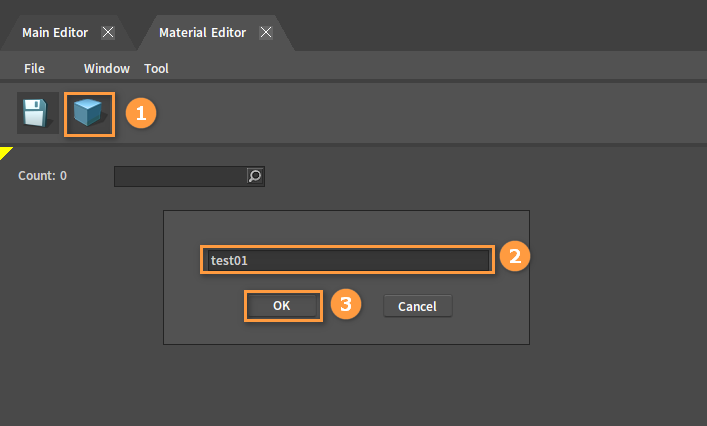This screenshot has width=707, height=426.
Task: Click the orange step 2 badge
Action: point(515,256)
